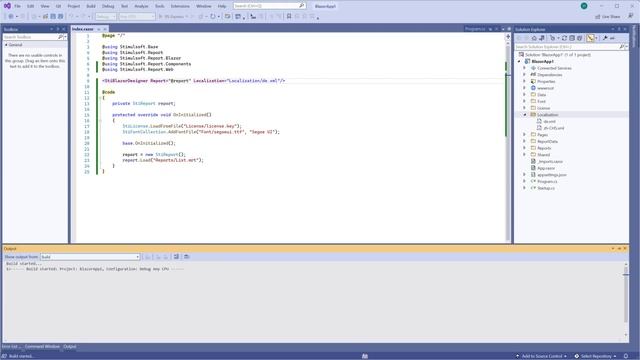Select the Reports folder

coord(544,148)
